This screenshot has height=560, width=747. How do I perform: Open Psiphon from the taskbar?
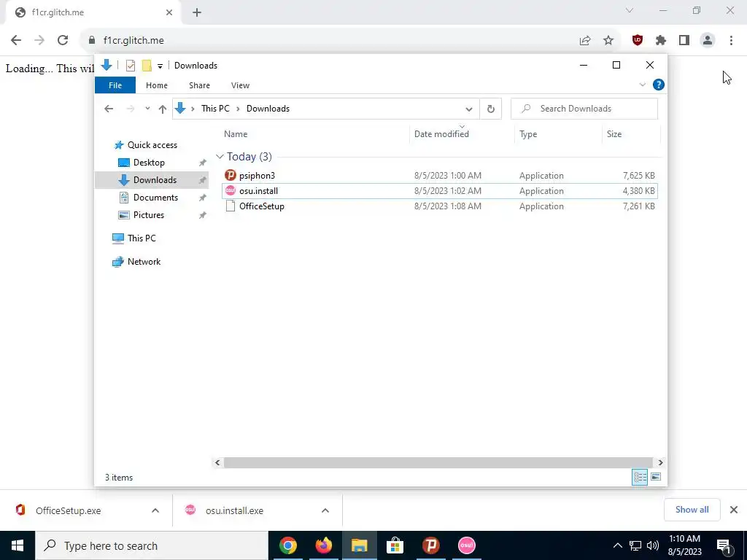[430, 545]
